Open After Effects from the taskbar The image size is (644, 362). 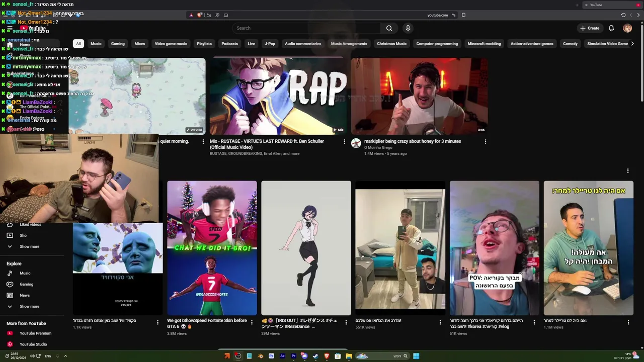(282, 356)
